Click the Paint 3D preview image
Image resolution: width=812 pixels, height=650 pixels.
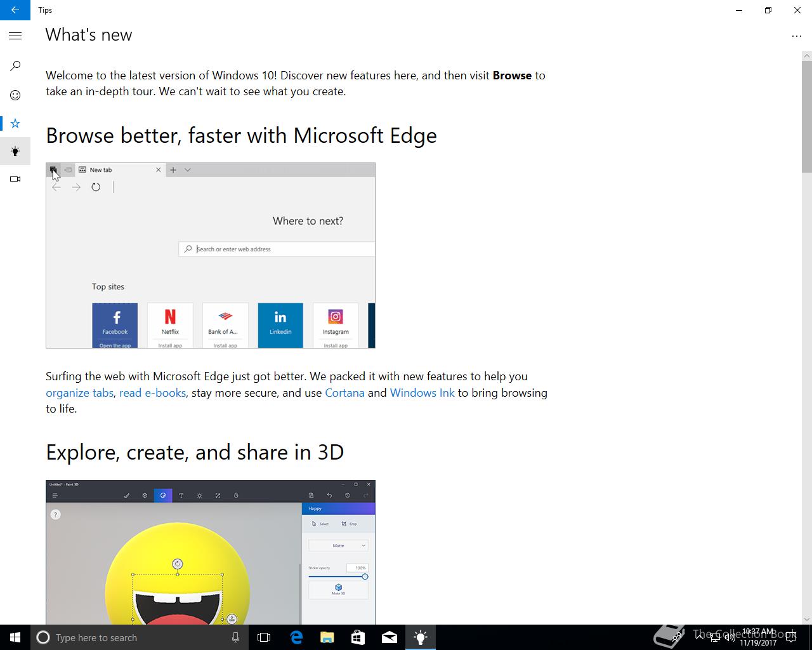tap(211, 552)
